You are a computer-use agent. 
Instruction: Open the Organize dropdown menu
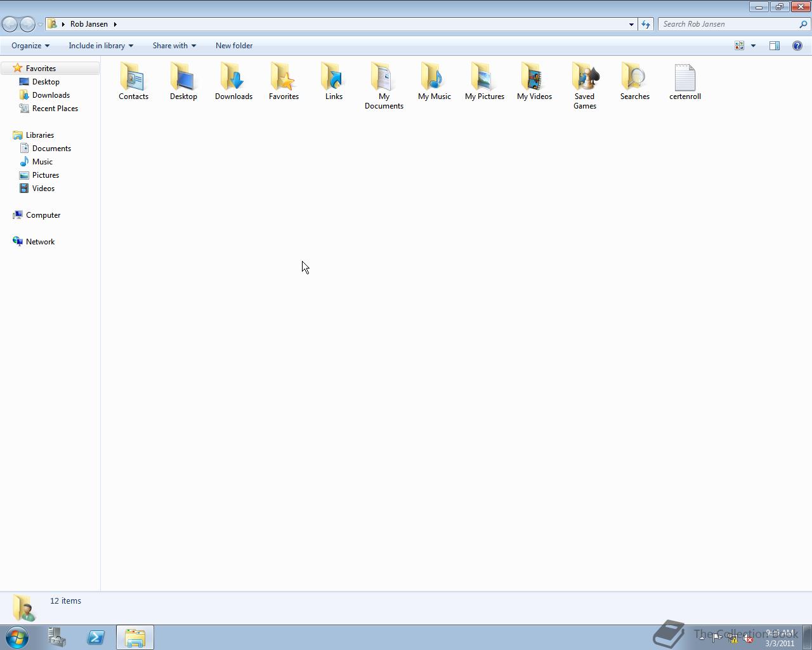30,46
